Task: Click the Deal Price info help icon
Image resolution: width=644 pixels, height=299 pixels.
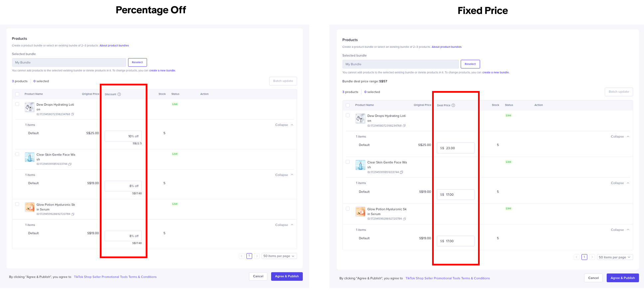Action: 453,105
